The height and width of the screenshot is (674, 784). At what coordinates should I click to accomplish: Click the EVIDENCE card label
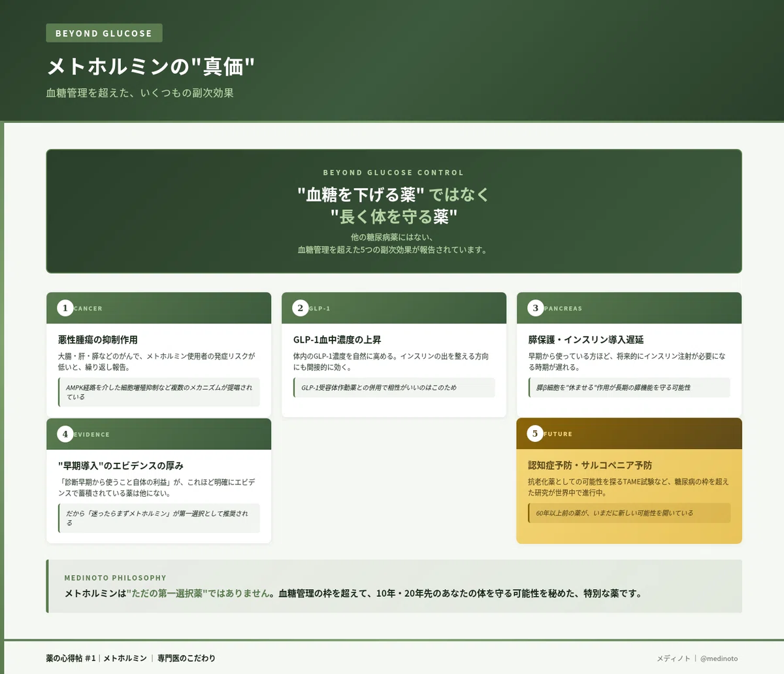point(92,435)
